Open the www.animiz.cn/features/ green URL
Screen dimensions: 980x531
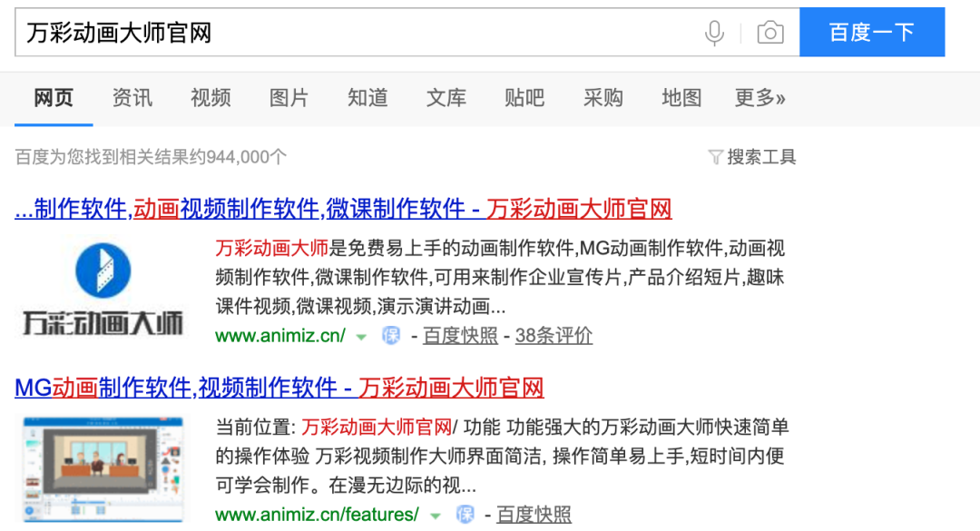pyautogui.click(x=317, y=515)
